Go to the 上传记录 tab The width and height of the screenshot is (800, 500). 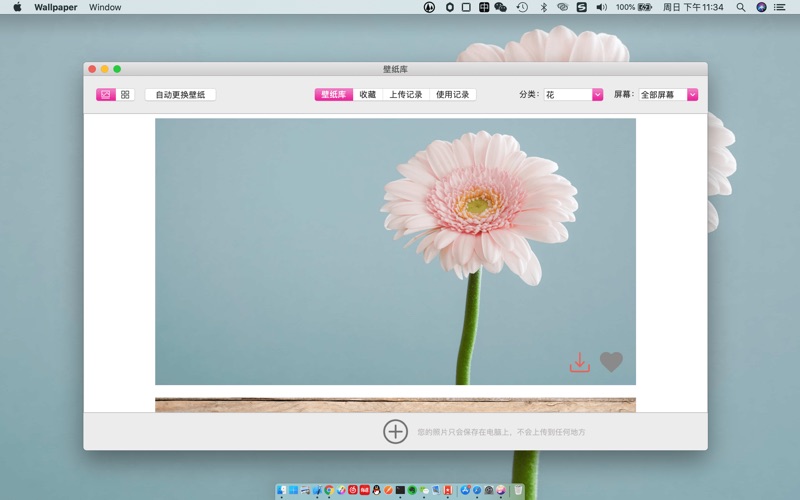coord(406,94)
